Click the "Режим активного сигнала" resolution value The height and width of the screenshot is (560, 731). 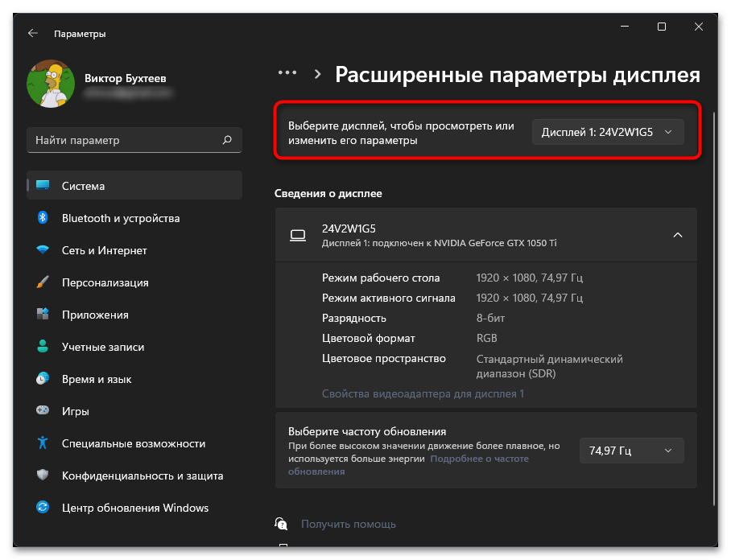click(529, 298)
